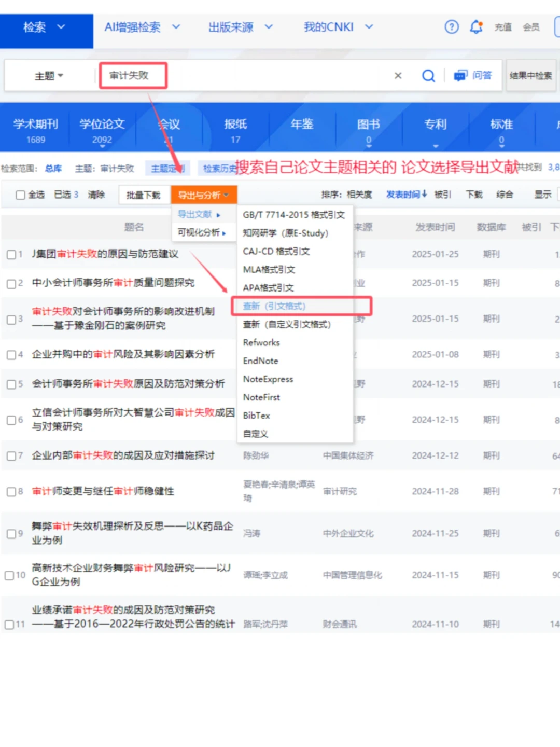
Task: Open article 企业内部审计失败的成因及应对措施探讨
Action: coord(123,455)
